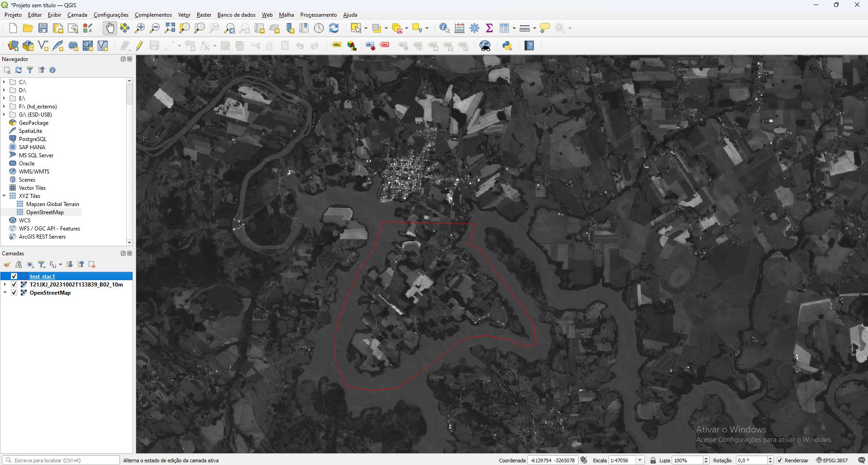The height and width of the screenshot is (465, 868).
Task: Open Python console icon
Action: [507, 46]
